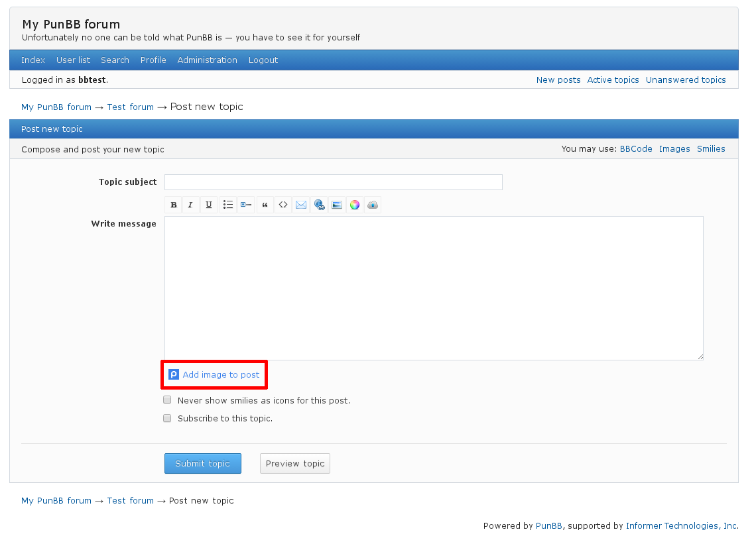Insert a URL link via globe icon
The height and width of the screenshot is (540, 756).
[x=319, y=205]
